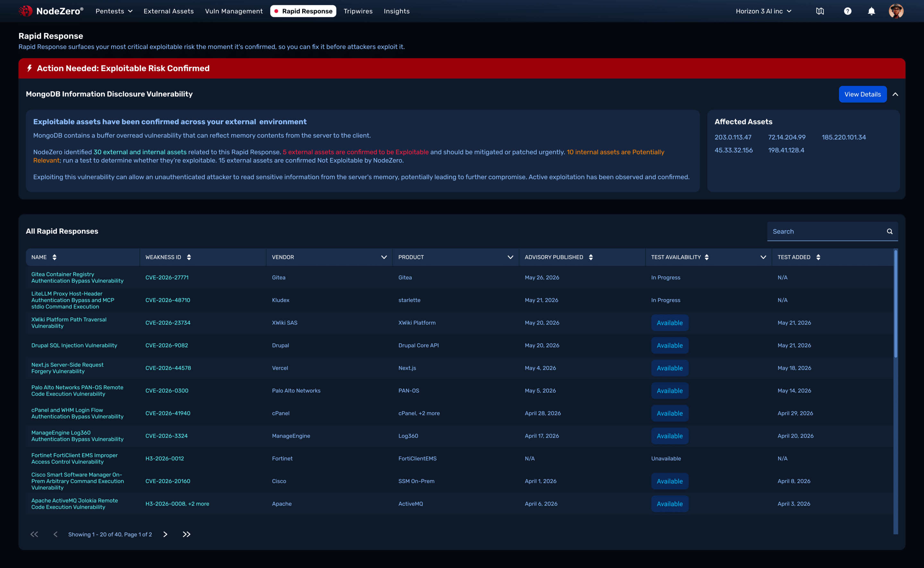Click Available for Apache ActiveMQ row
The height and width of the screenshot is (568, 924).
(x=670, y=504)
